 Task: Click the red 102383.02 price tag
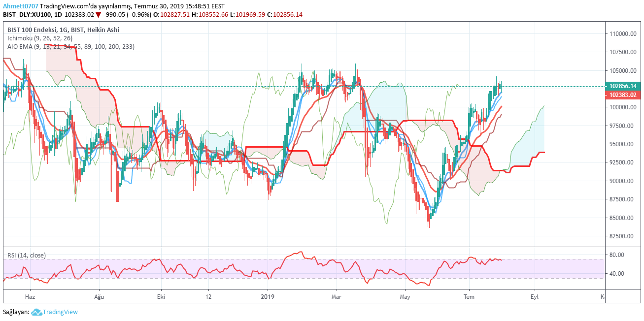623,95
